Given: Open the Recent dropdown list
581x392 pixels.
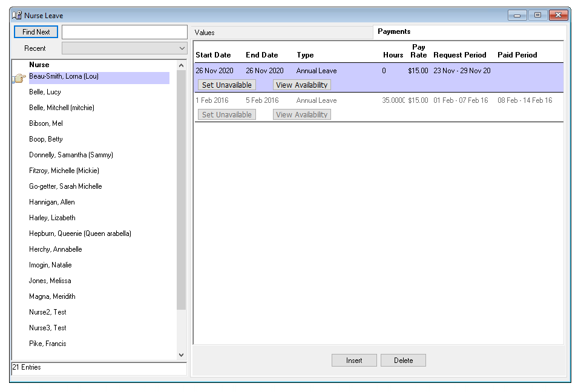Looking at the screenshot, I should point(125,48).
